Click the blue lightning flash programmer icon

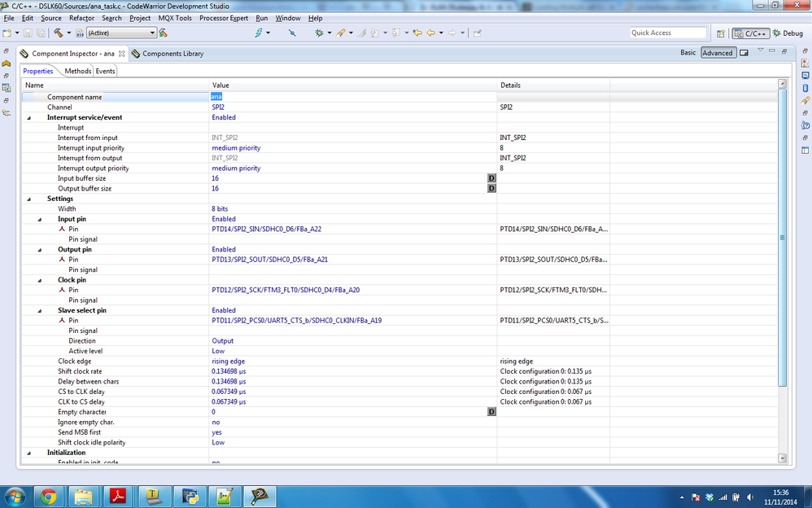(x=259, y=33)
